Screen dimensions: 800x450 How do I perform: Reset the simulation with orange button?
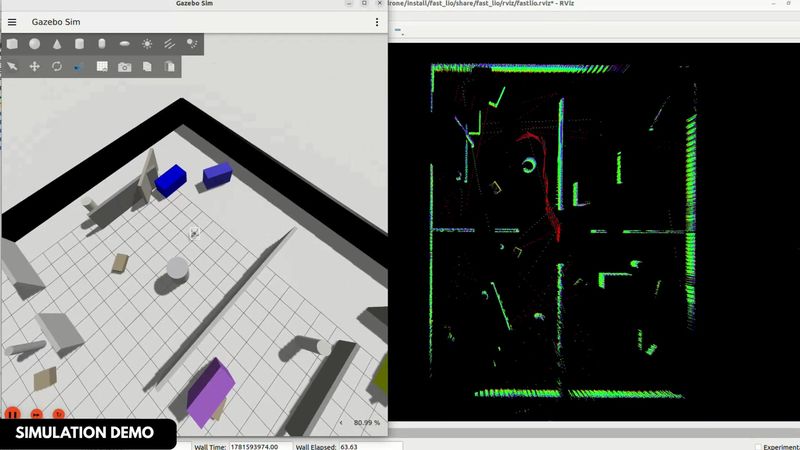pos(59,414)
